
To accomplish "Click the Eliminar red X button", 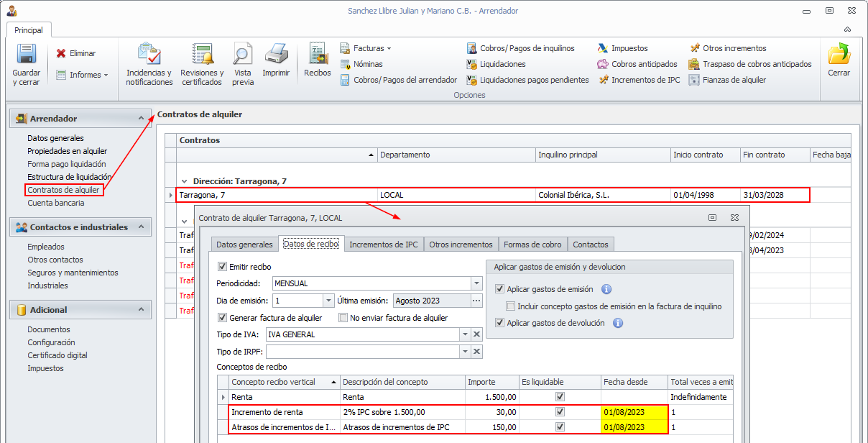I will [x=76, y=53].
